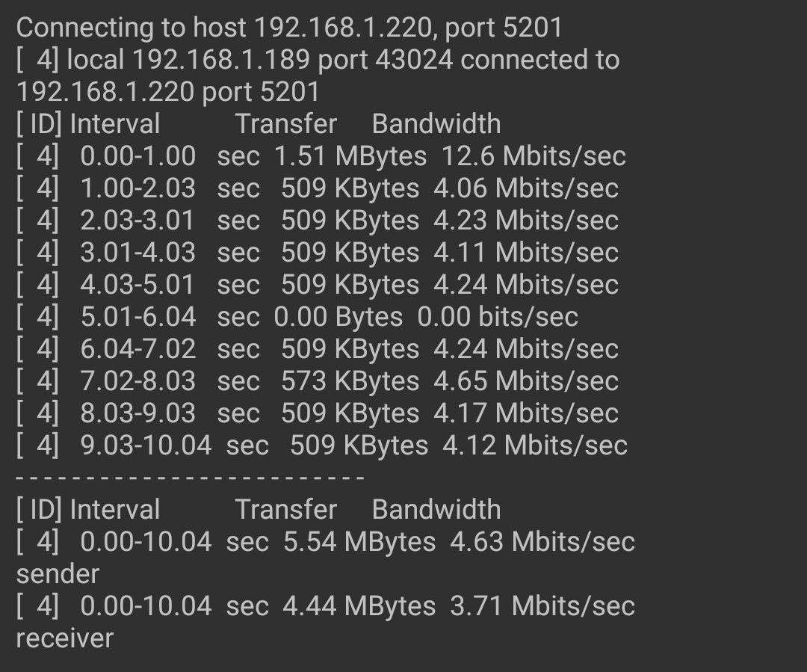This screenshot has height=672, width=807.
Task: Click the '192.168.1.220 port 5201' continuation line
Action: click(x=168, y=92)
